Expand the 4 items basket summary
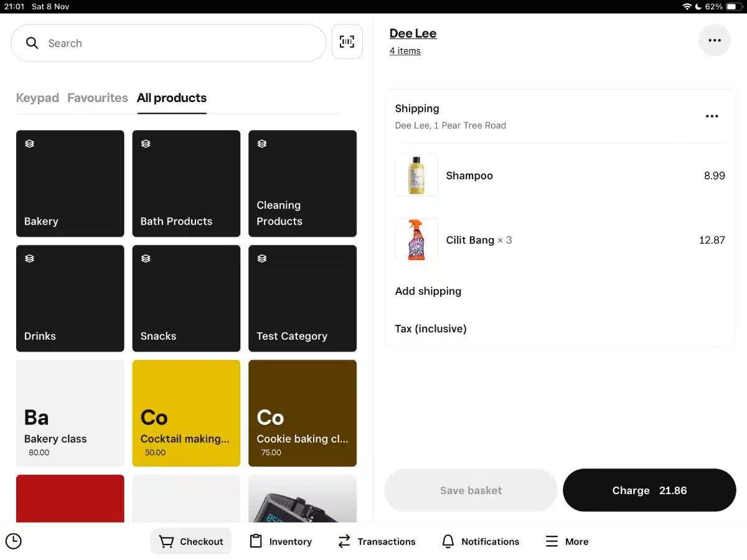The image size is (747, 560). point(405,51)
